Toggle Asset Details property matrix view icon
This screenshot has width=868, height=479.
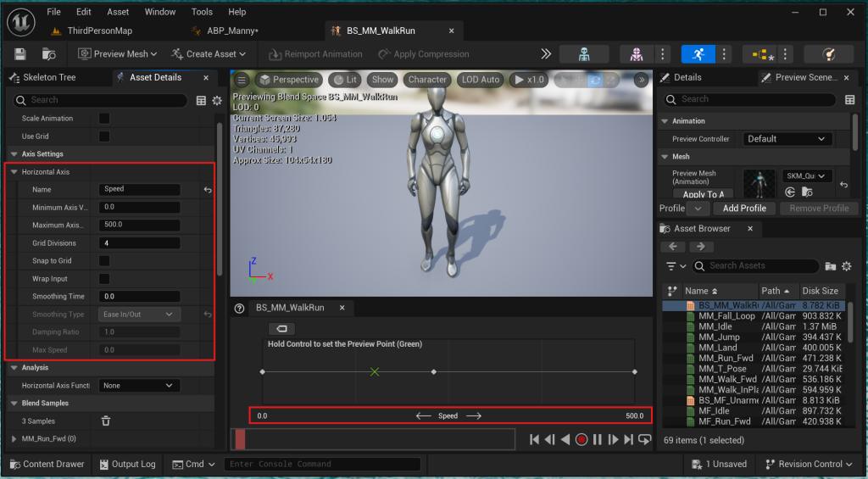(x=201, y=100)
